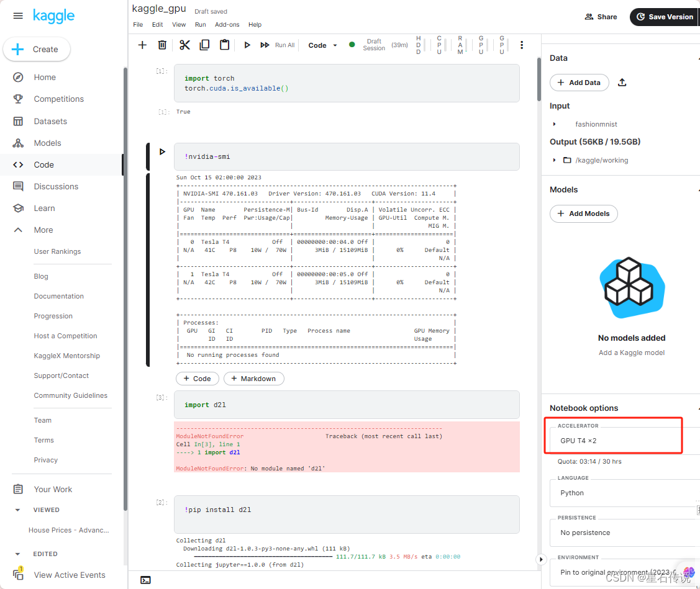Open the Blog link

(x=41, y=277)
